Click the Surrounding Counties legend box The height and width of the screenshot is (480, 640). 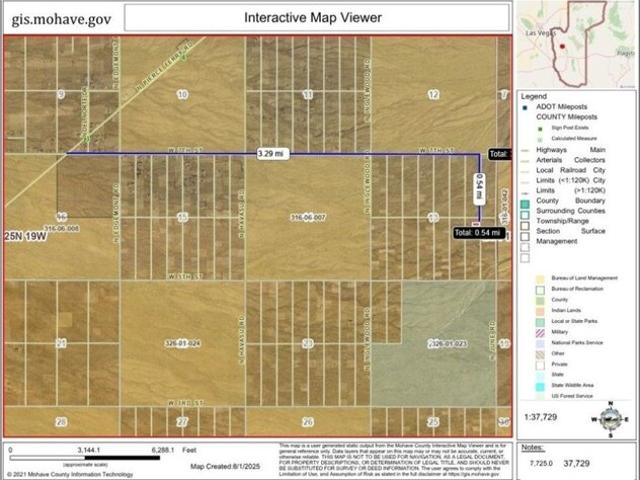525,216
